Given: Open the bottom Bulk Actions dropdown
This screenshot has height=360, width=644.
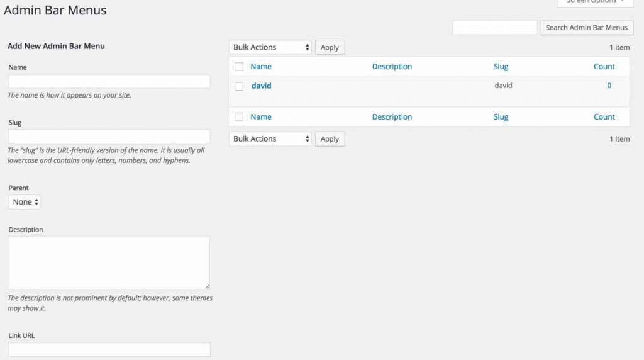Looking at the screenshot, I should tap(270, 139).
